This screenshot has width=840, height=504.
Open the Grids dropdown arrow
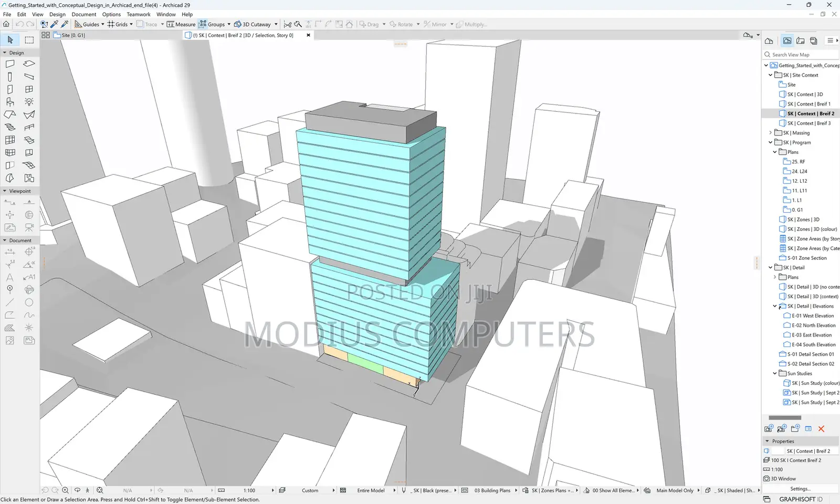[x=131, y=24]
